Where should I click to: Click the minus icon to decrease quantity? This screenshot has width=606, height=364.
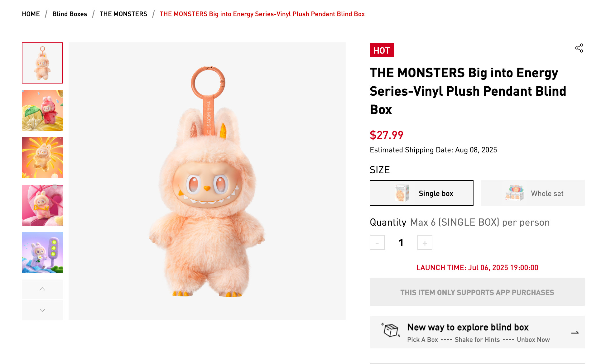[377, 242]
